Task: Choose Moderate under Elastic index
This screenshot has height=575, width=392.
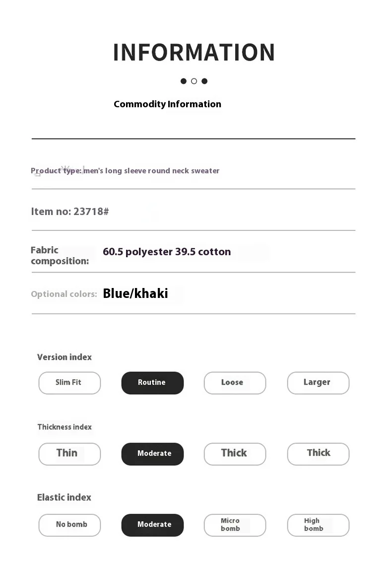Action: pyautogui.click(x=152, y=525)
